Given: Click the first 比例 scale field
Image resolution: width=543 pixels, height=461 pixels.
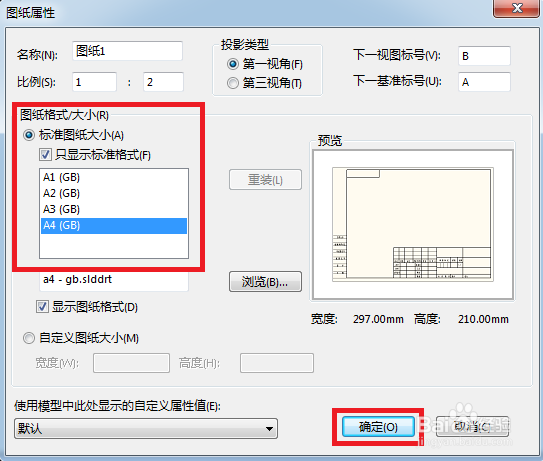Looking at the screenshot, I should coord(94,82).
